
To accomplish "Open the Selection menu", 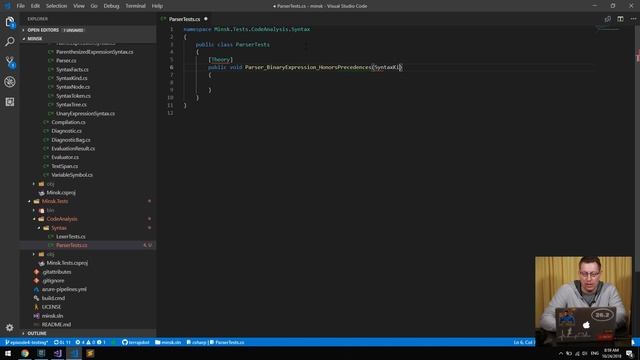I will pyautogui.click(x=56, y=6).
